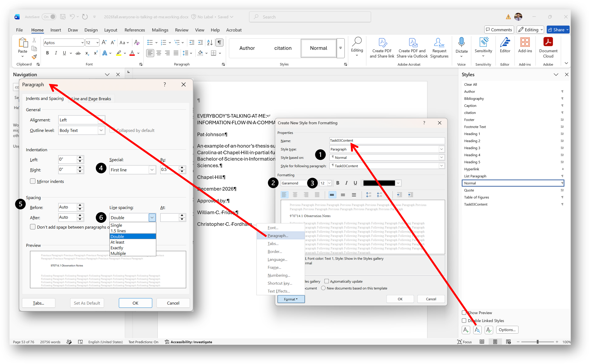Toggle Bold in the ribbon Font group
590x364 pixels.
tap(47, 53)
